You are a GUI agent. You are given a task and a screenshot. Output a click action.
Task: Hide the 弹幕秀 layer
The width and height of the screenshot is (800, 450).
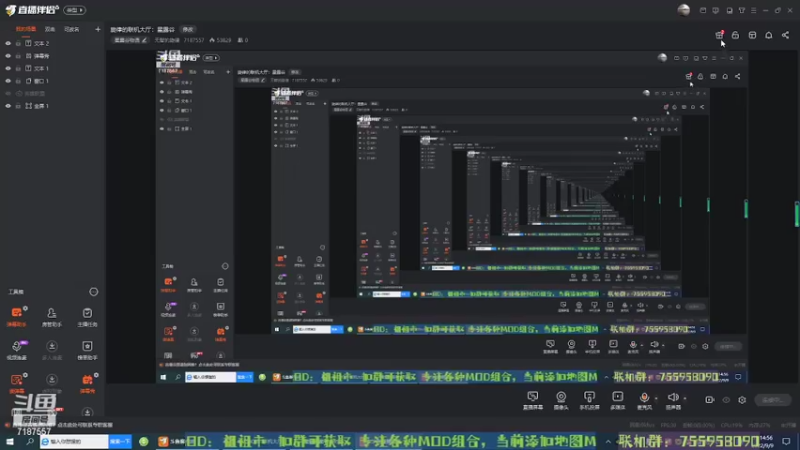pos(8,56)
